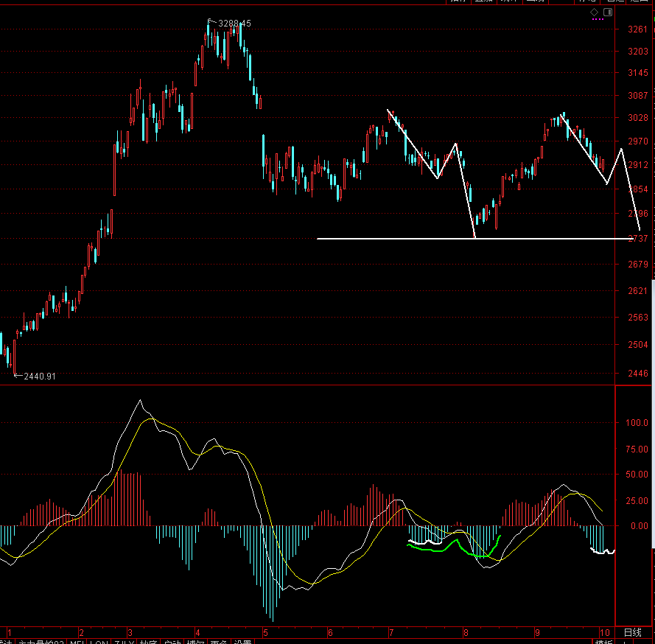
Task: Click the 50.00 indicator axis value
Action: [637, 475]
